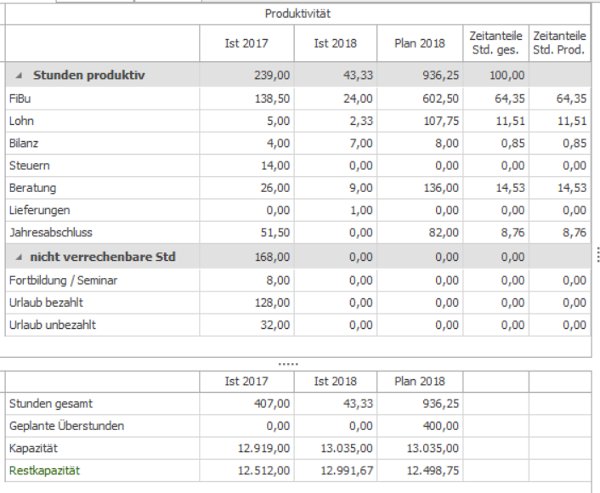Select the Beratung row label

33,188
